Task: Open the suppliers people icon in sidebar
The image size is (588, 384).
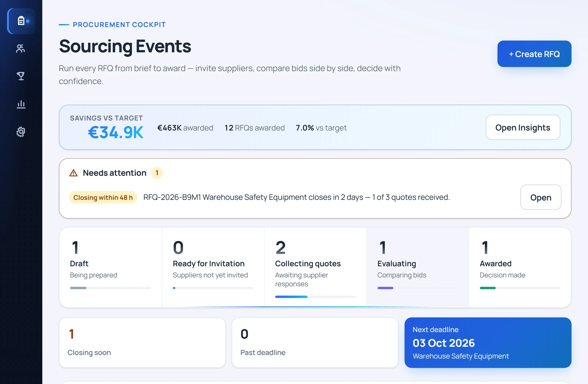Action: pyautogui.click(x=21, y=49)
